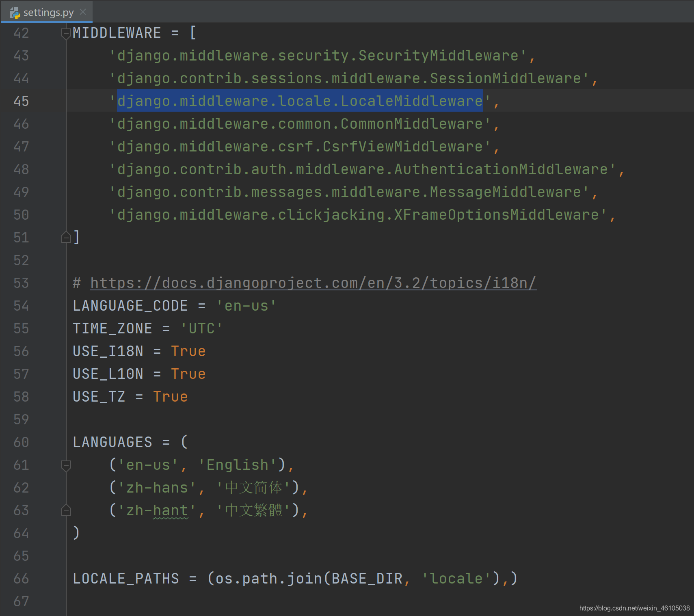Click True value of USE_L10N
Viewport: 694px width, 616px height.
[x=188, y=374]
